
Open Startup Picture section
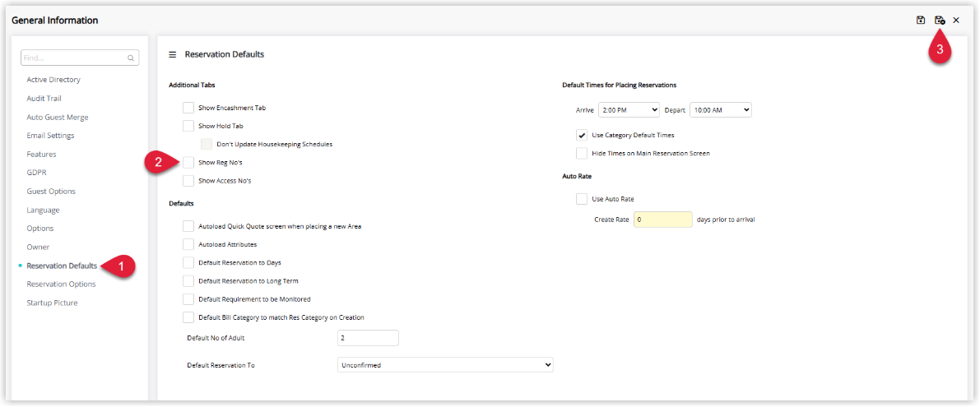(52, 303)
